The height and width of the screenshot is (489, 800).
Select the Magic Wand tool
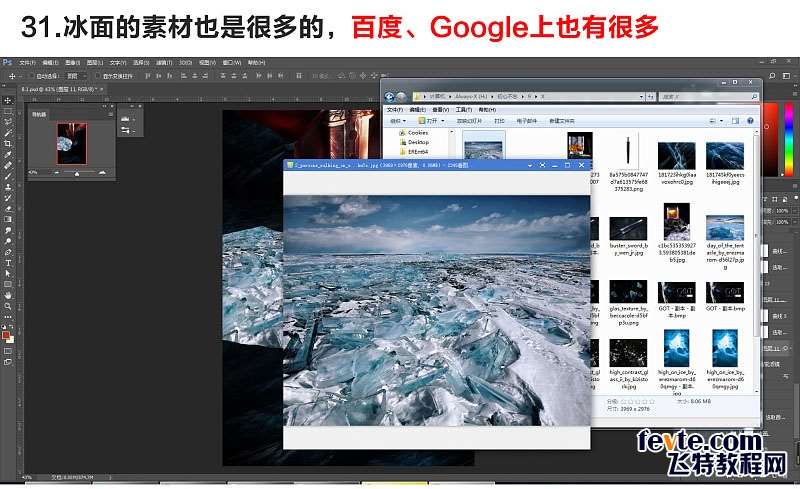pyautogui.click(x=8, y=133)
